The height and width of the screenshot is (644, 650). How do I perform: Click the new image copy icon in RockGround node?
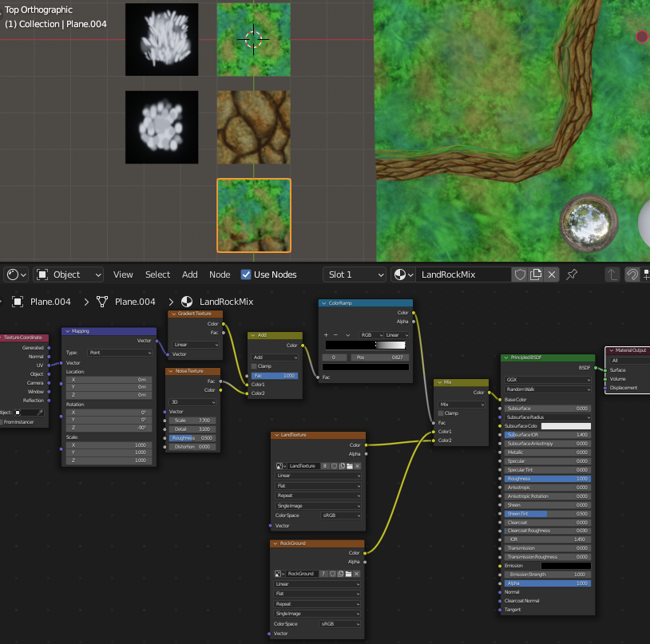[340, 574]
